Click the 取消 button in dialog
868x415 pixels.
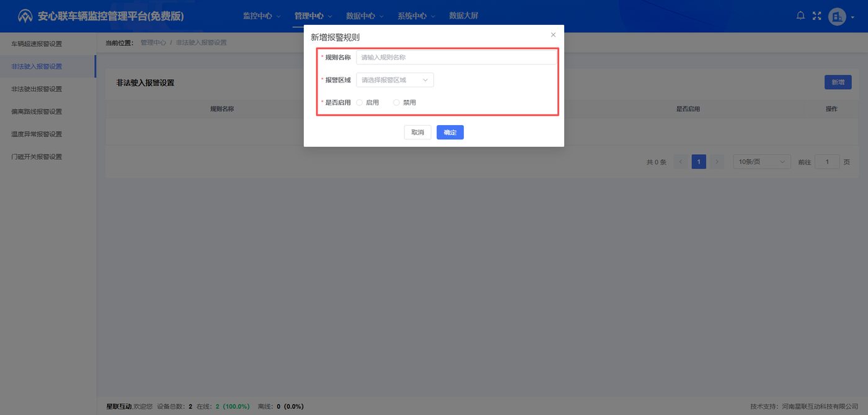[418, 133]
